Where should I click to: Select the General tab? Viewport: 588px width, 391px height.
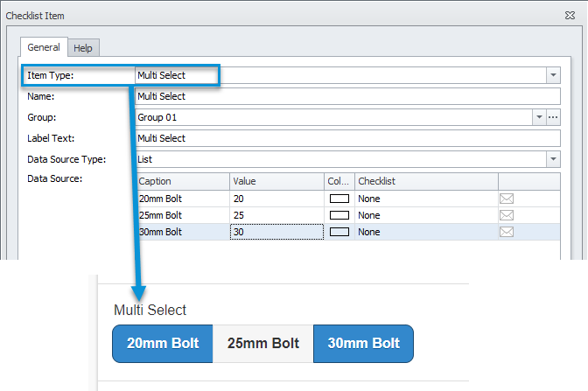pos(44,47)
